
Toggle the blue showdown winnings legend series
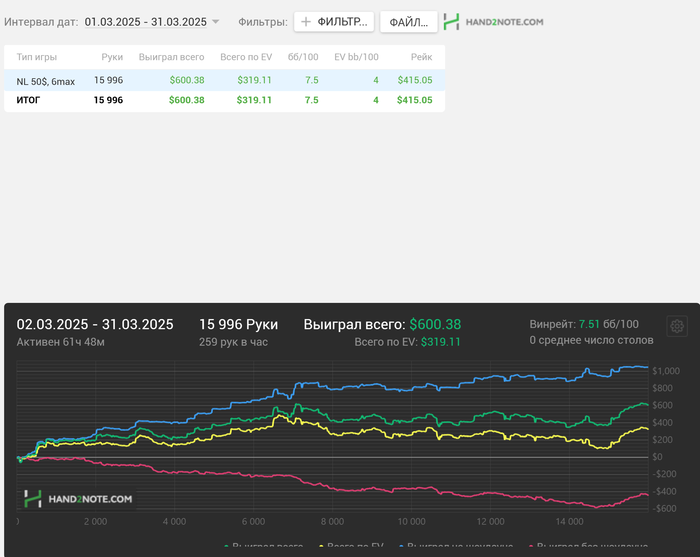462,549
